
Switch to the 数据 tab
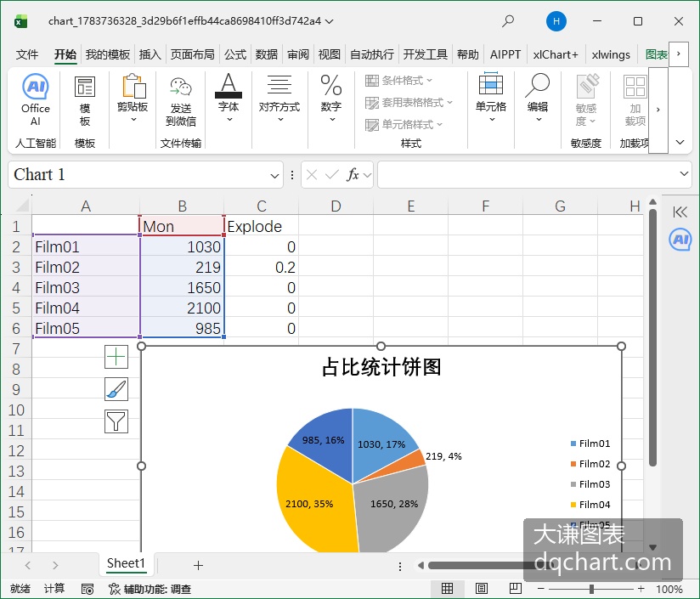[x=267, y=54]
